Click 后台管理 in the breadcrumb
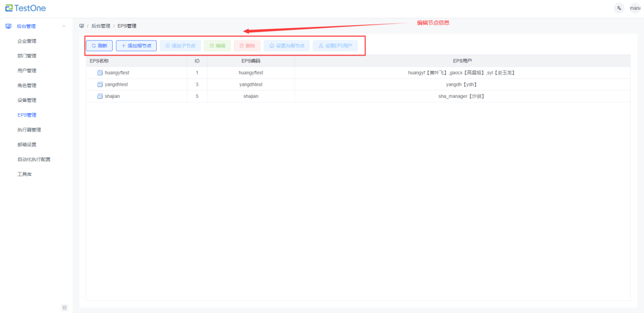The width and height of the screenshot is (644, 313). [x=101, y=26]
